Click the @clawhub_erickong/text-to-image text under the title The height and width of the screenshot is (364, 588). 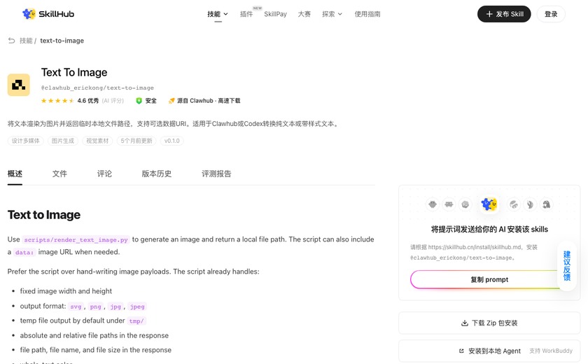[97, 87]
